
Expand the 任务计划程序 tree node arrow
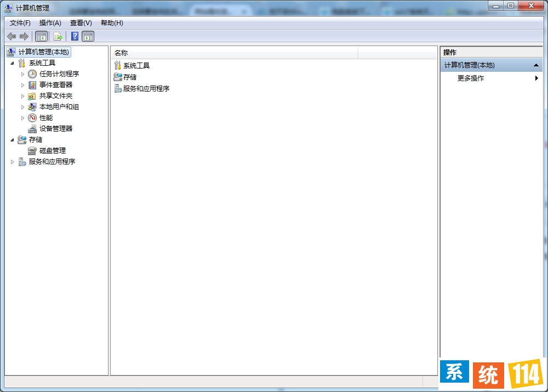22,74
